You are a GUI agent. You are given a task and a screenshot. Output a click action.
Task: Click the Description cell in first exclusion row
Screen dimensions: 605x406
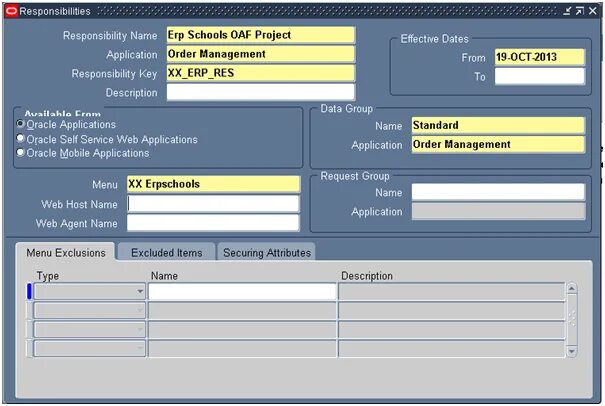click(451, 291)
